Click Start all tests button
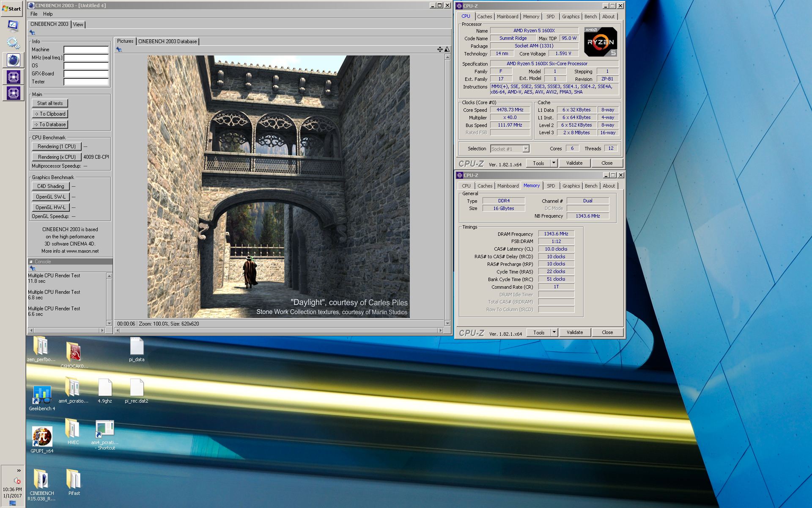Screen dimensions: 812x508 click(x=50, y=103)
